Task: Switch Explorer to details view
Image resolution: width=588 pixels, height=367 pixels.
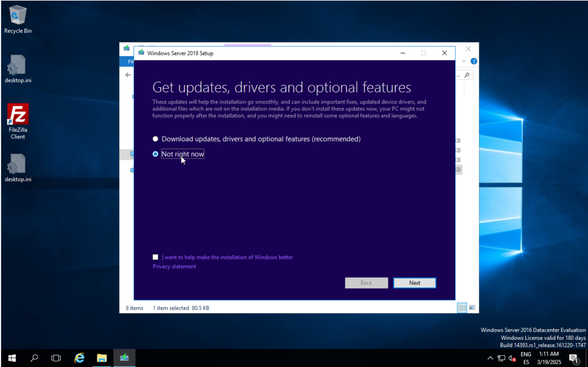Action: pos(462,308)
